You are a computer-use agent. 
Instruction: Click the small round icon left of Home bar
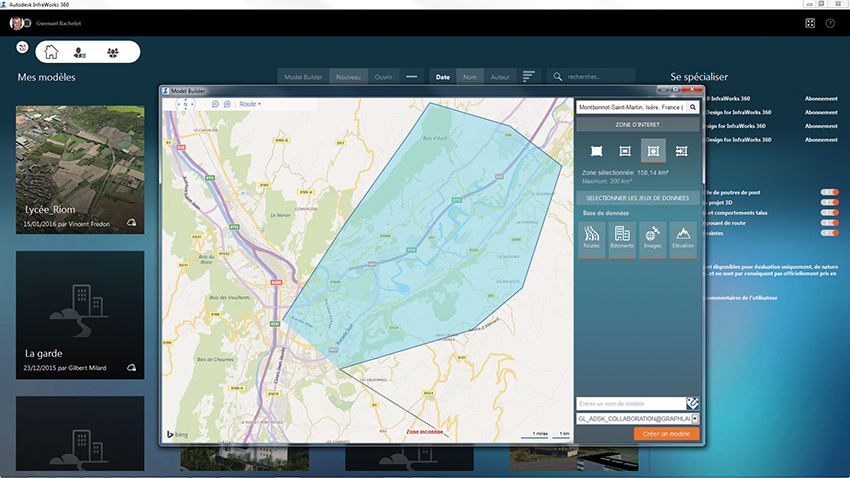[x=22, y=48]
